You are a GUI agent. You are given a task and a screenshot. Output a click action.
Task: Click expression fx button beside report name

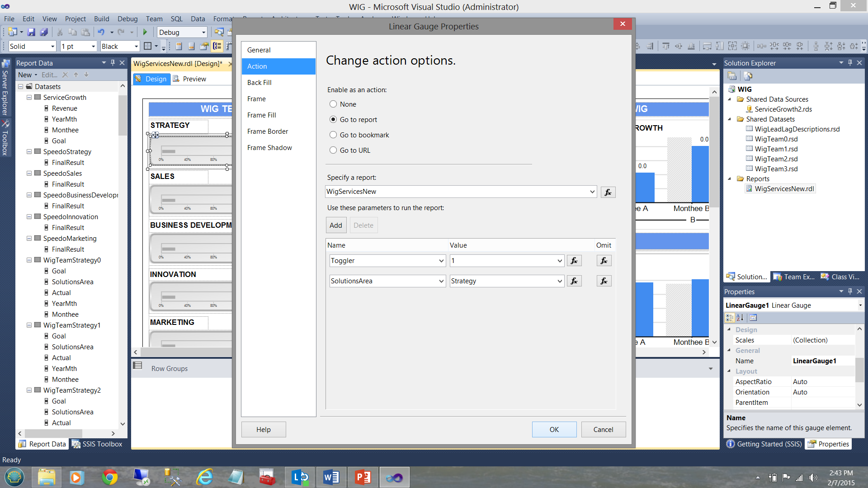(x=608, y=192)
